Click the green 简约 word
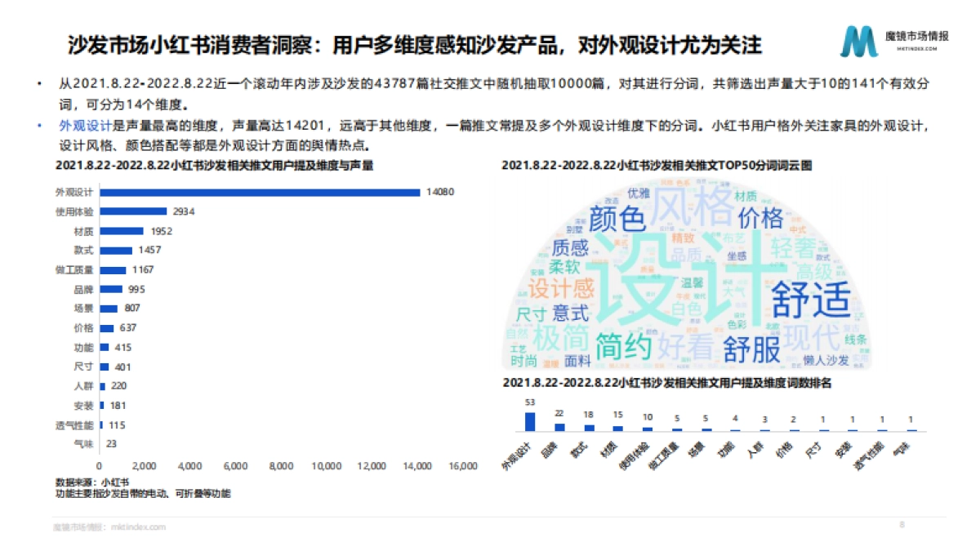 click(624, 346)
